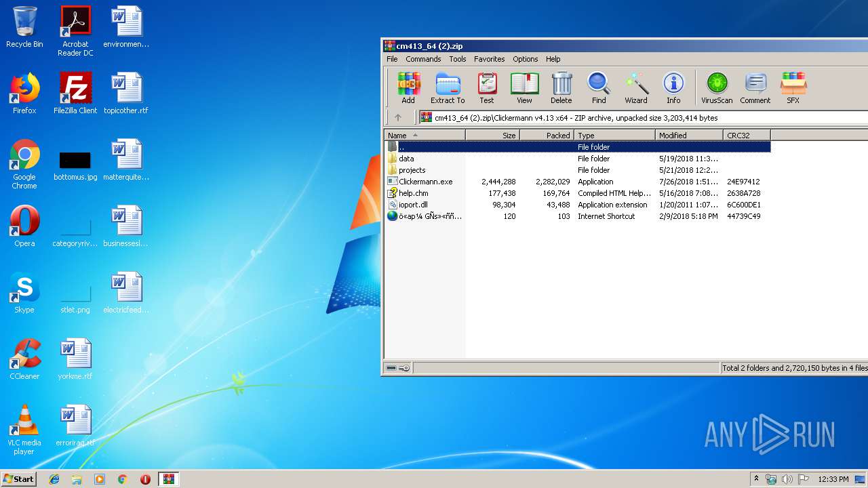Select Firefox desktop icon
This screenshot has height=488, width=868.
tap(24, 94)
